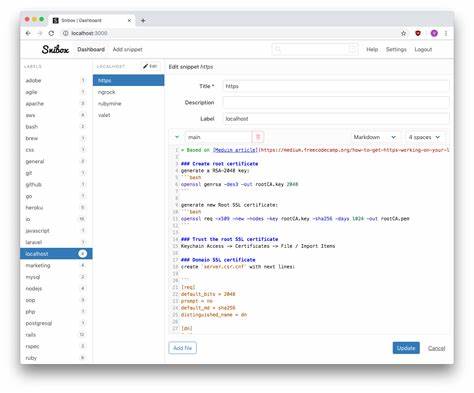Bookmark page with star icon

point(403,33)
